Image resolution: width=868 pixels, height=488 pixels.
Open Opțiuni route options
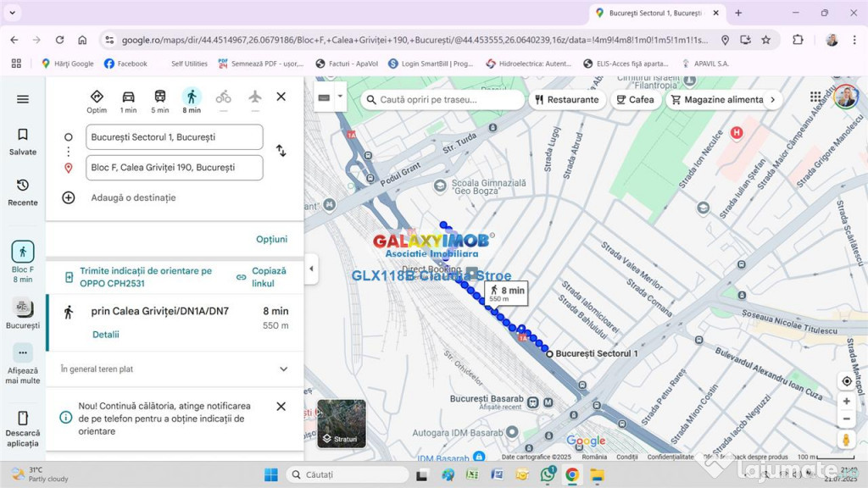(271, 239)
